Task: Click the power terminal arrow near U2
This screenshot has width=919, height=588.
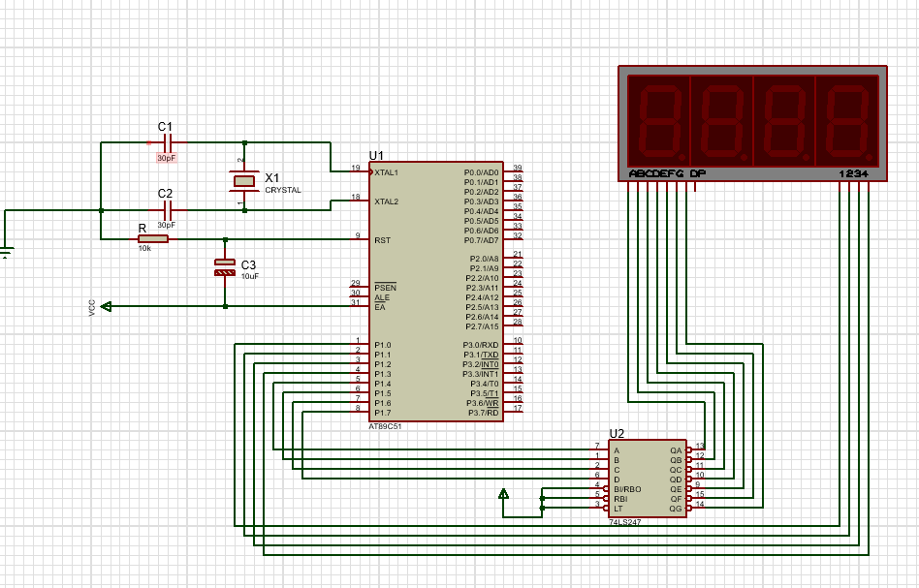Action: tap(503, 494)
